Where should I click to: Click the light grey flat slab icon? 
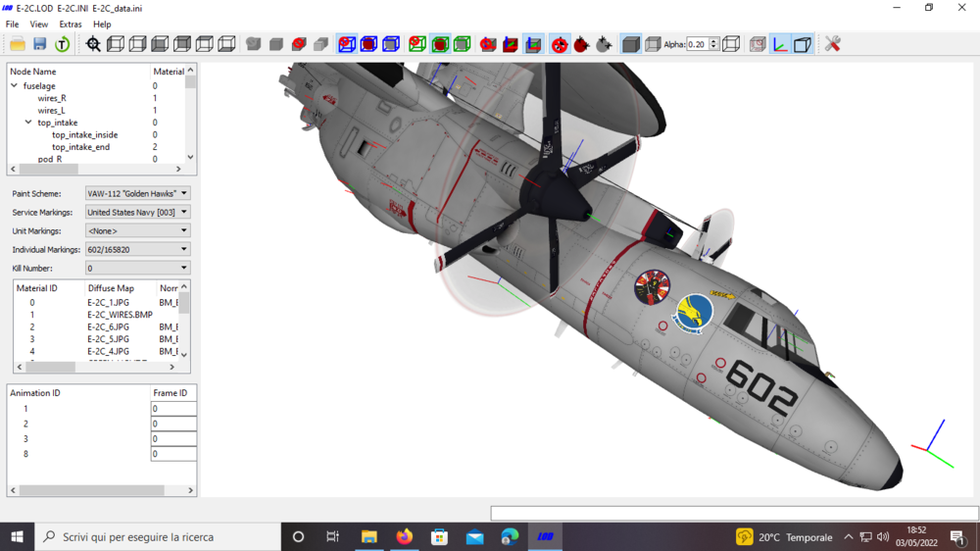[x=320, y=44]
